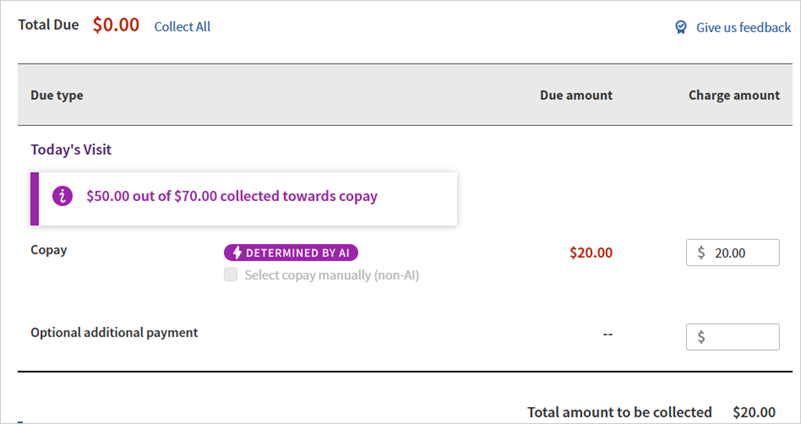Click the Total amount to be collected label

pos(619,412)
